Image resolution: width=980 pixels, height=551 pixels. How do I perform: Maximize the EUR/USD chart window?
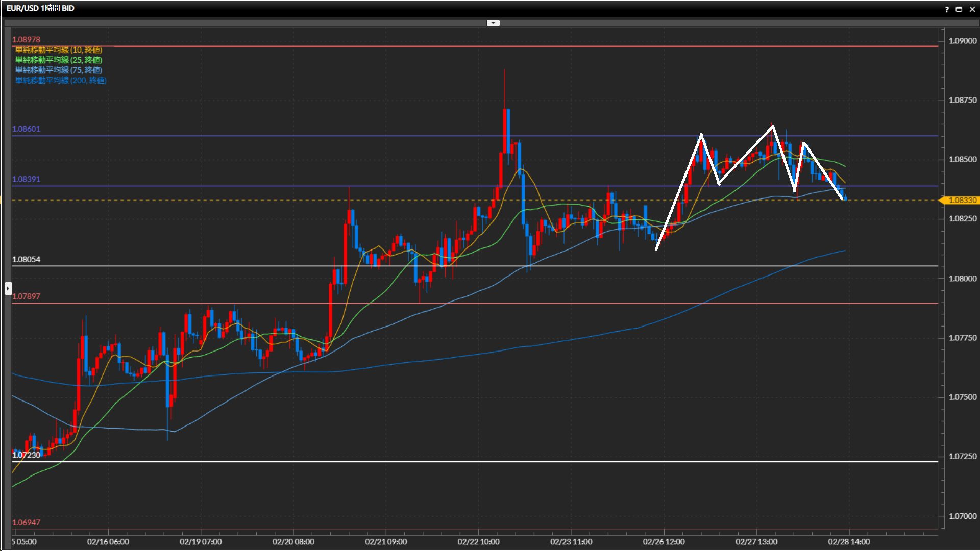pyautogui.click(x=959, y=9)
